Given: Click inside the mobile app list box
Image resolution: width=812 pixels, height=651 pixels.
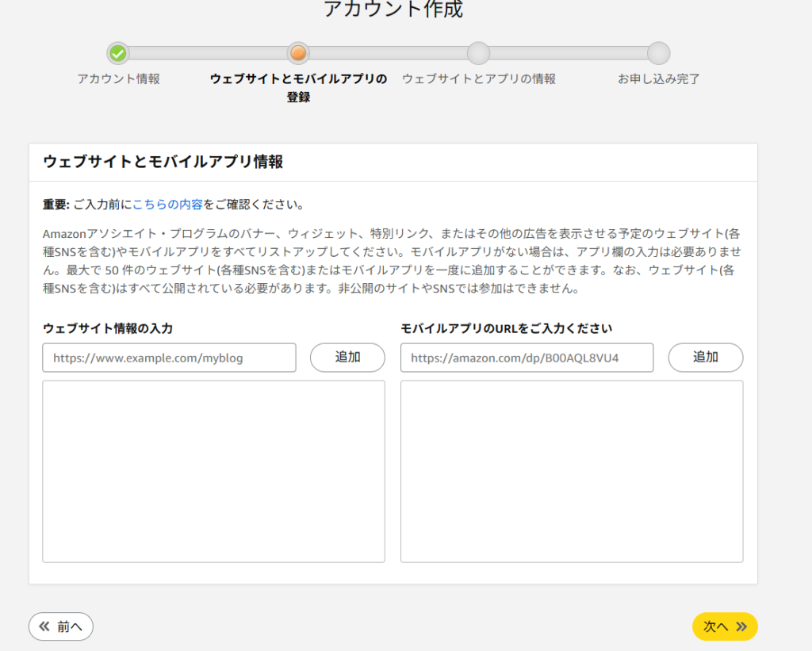Looking at the screenshot, I should [x=571, y=471].
